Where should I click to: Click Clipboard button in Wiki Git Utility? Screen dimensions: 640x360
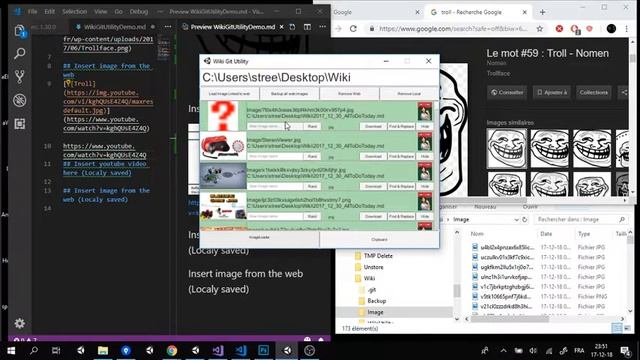[379, 240]
